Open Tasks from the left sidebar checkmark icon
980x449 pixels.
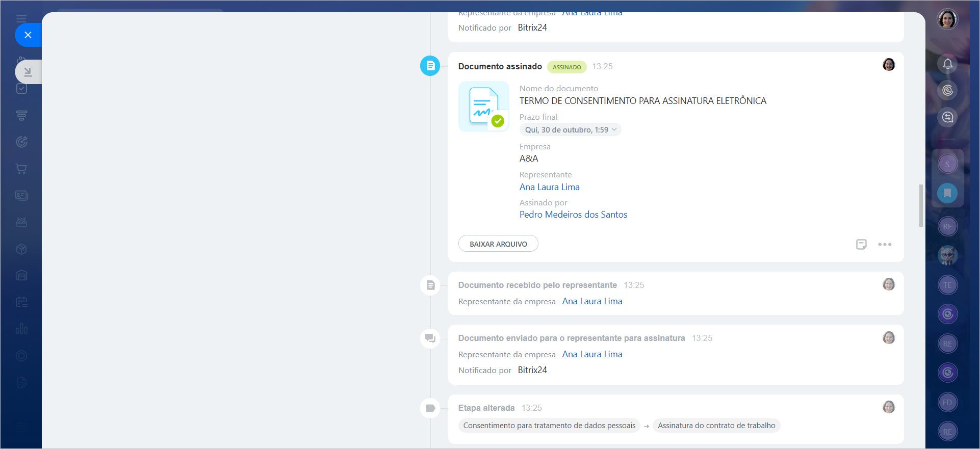(21, 89)
